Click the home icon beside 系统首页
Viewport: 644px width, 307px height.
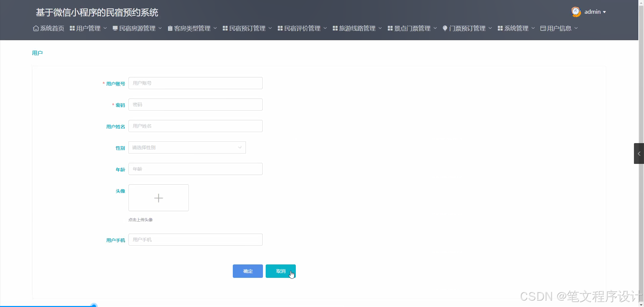point(36,28)
